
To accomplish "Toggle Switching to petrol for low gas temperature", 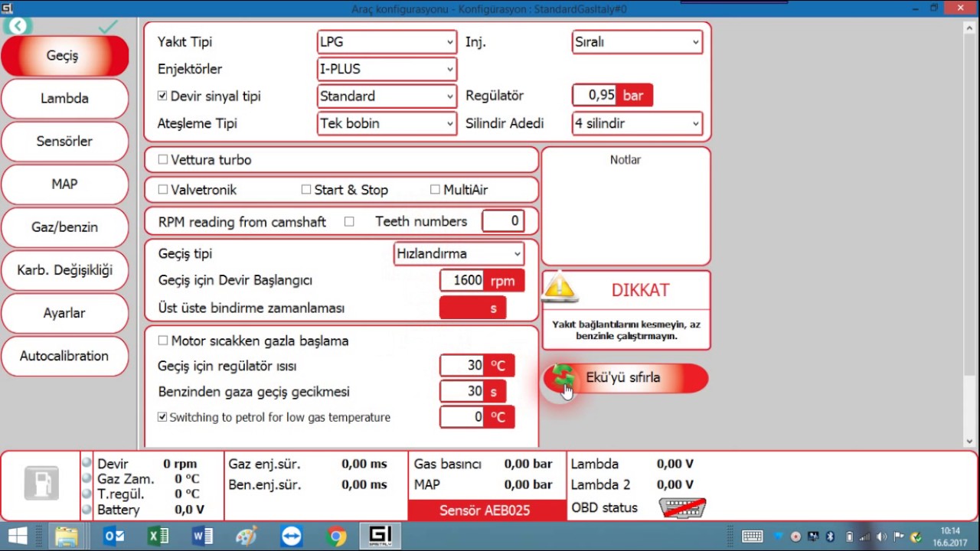I will (162, 417).
